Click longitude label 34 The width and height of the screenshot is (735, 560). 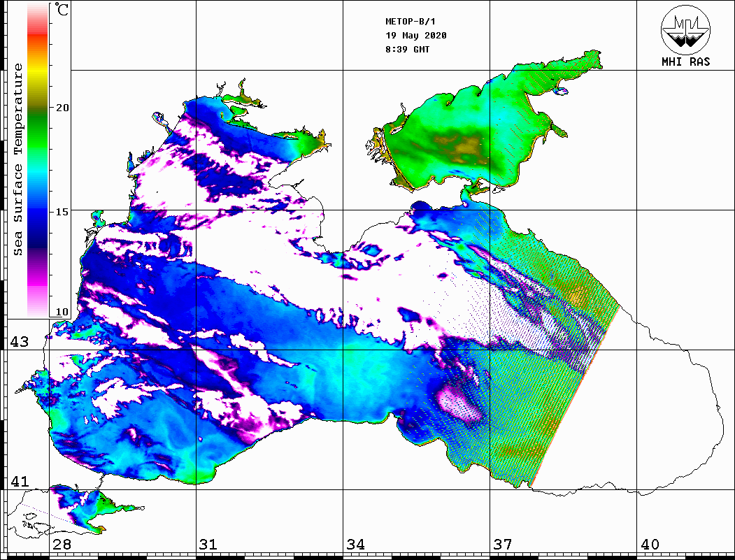[355, 545]
